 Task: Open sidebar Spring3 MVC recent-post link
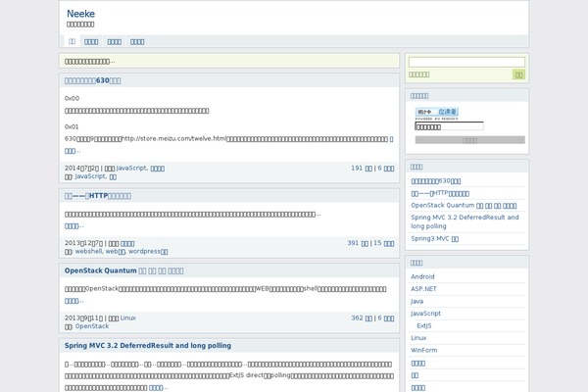pos(434,238)
